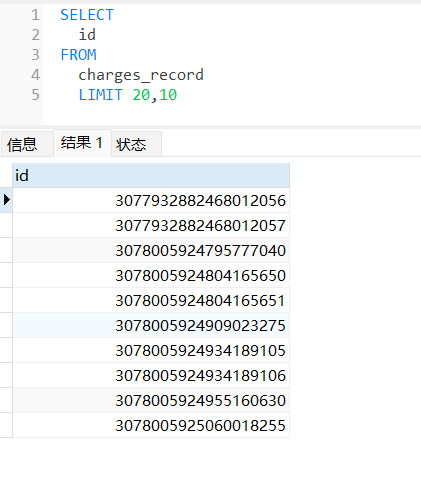Click line number 1 in gutter
The image size is (421, 483).
pos(36,15)
